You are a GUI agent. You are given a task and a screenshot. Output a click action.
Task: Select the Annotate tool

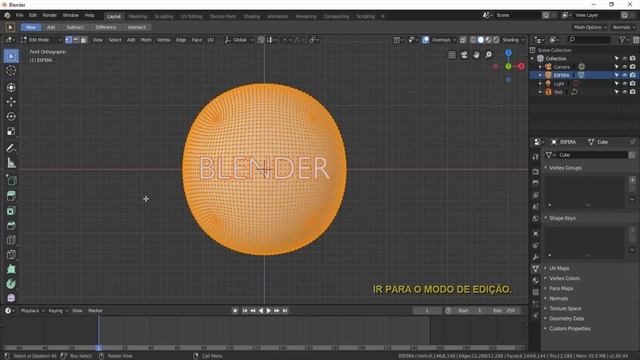(x=11, y=148)
